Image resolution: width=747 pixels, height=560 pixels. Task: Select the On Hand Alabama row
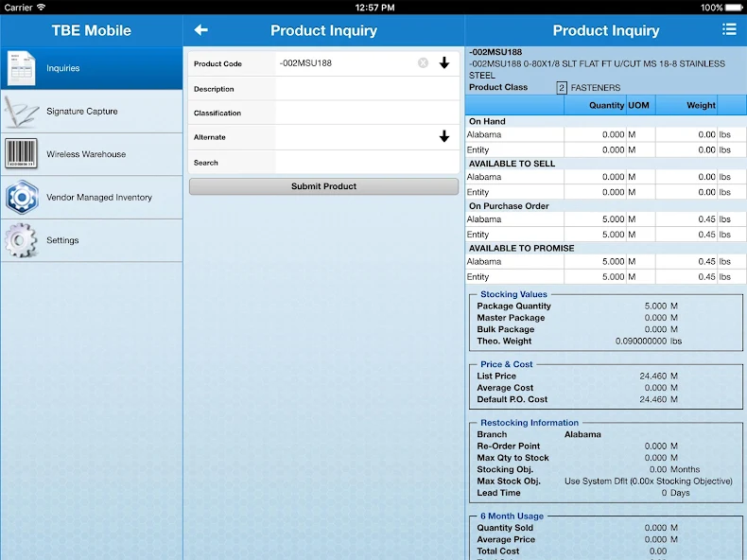click(x=605, y=135)
